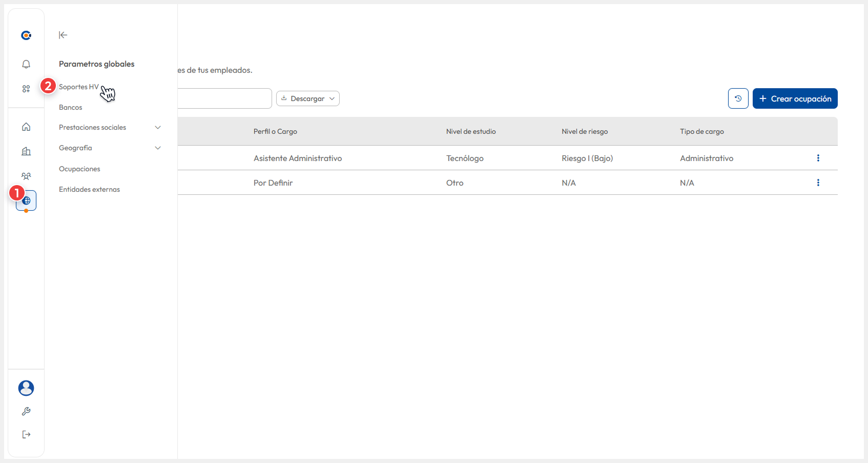Open the user profile avatar
868x463 pixels.
26,388
